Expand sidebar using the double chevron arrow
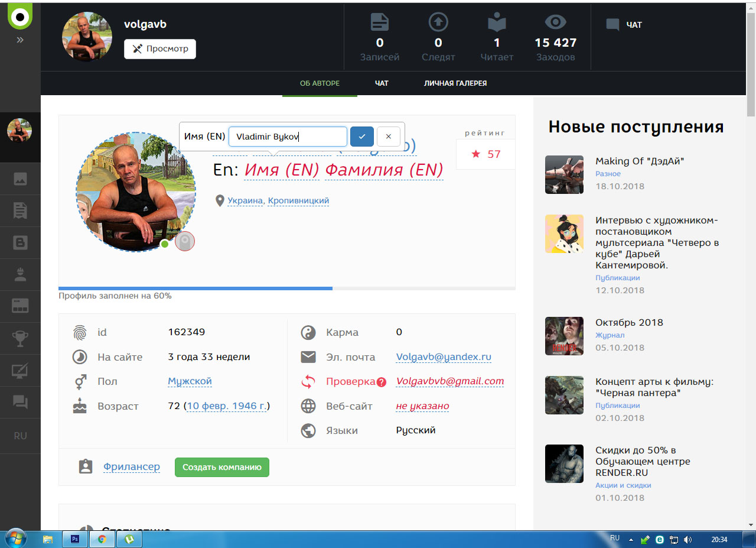Viewport: 756px width, 548px height. pyautogui.click(x=20, y=40)
